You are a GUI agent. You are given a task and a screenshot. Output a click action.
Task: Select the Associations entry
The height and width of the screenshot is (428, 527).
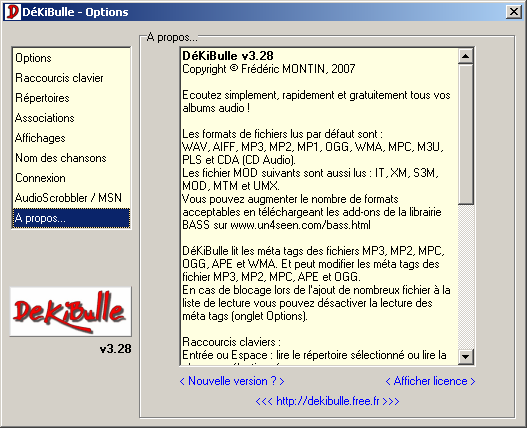tap(71, 118)
